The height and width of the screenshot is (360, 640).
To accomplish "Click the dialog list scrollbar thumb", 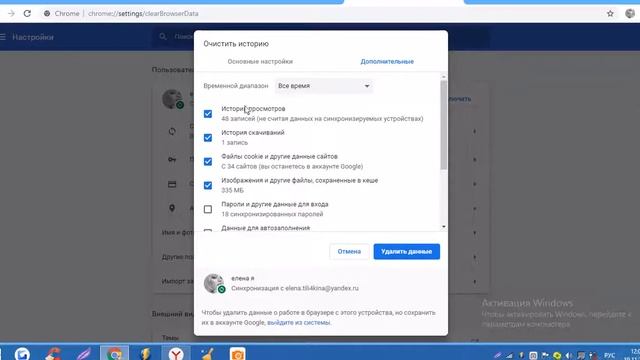I will [x=444, y=125].
